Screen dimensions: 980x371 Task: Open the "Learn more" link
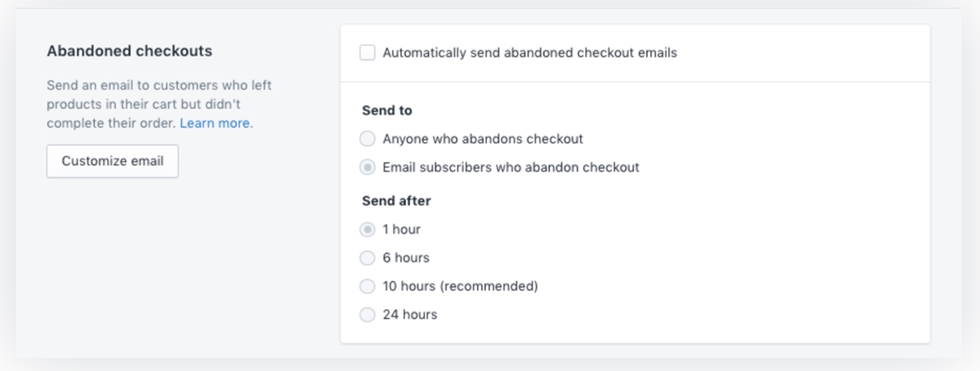click(216, 123)
